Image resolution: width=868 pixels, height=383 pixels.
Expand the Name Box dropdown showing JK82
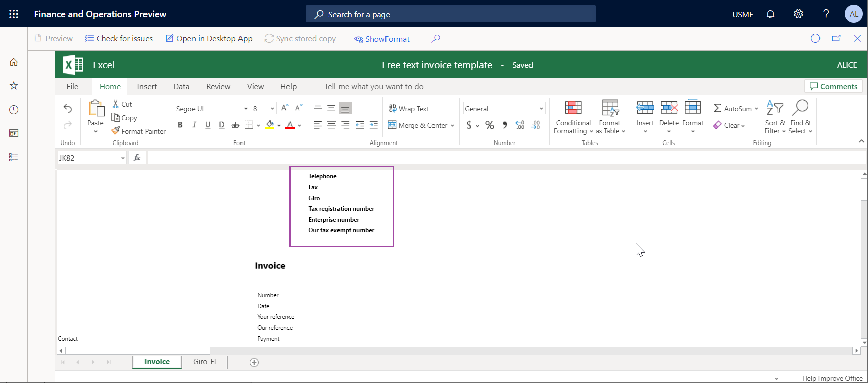pos(123,158)
